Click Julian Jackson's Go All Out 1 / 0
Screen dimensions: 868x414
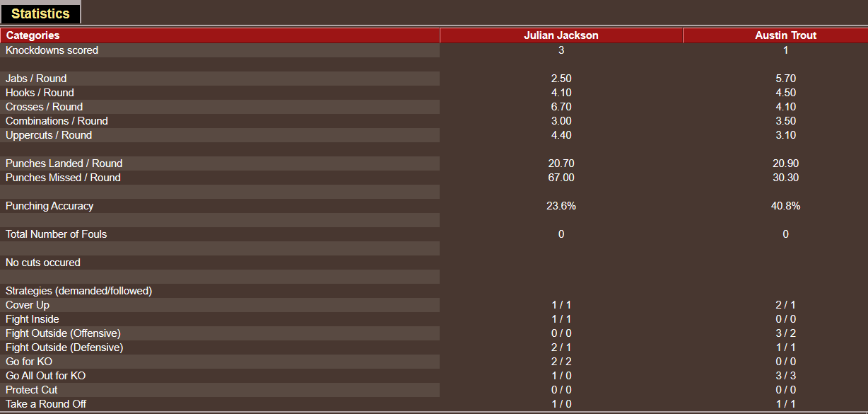coord(561,376)
